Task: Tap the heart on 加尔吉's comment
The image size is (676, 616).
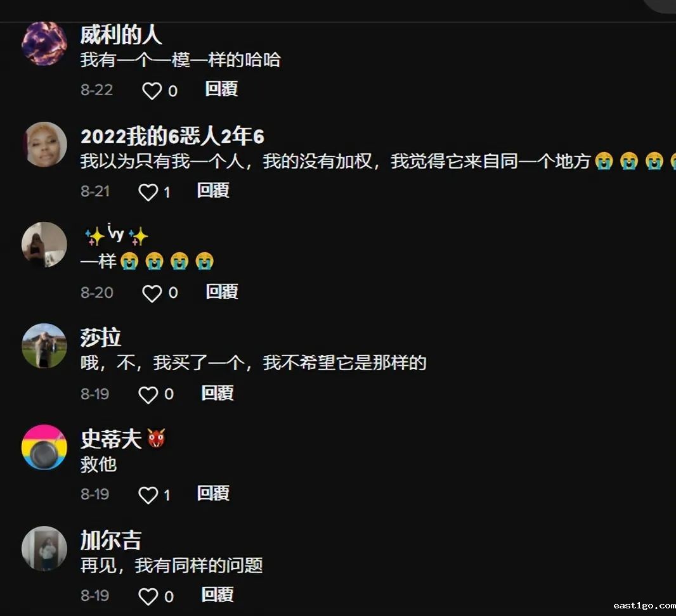Action: [148, 596]
